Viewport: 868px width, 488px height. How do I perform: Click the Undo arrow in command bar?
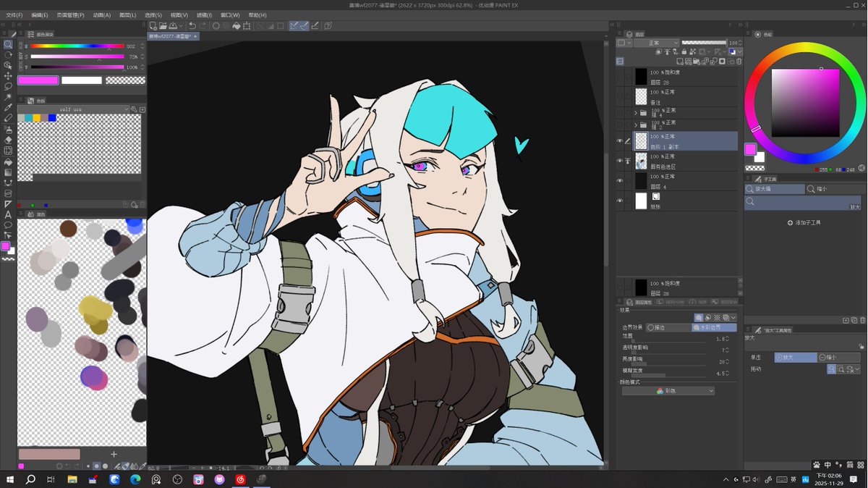click(x=192, y=25)
